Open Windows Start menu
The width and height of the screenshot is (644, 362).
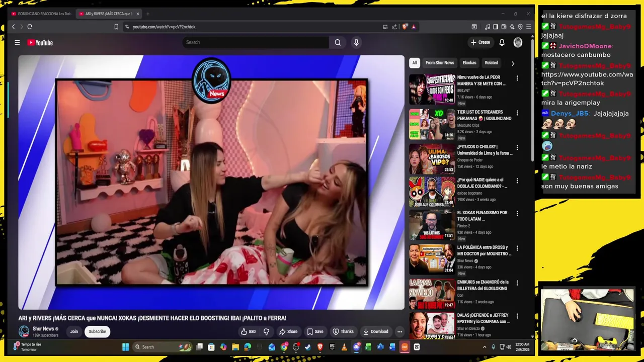tap(125, 347)
